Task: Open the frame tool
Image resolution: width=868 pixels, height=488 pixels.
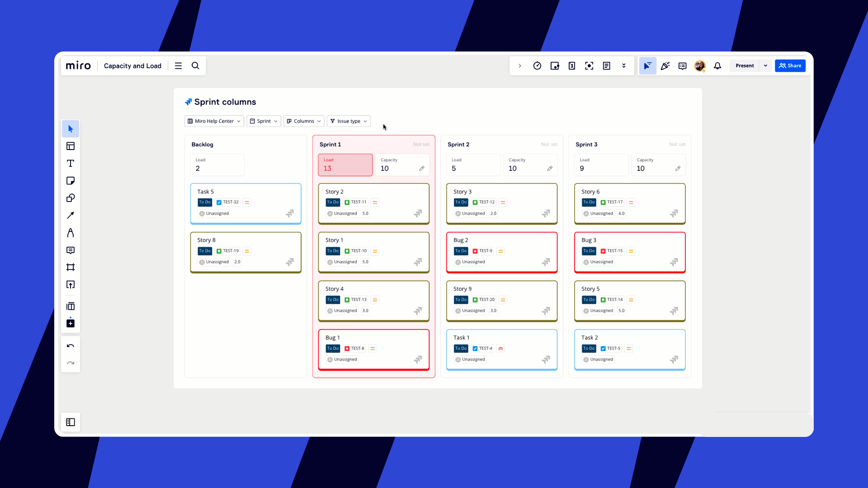Action: click(71, 267)
